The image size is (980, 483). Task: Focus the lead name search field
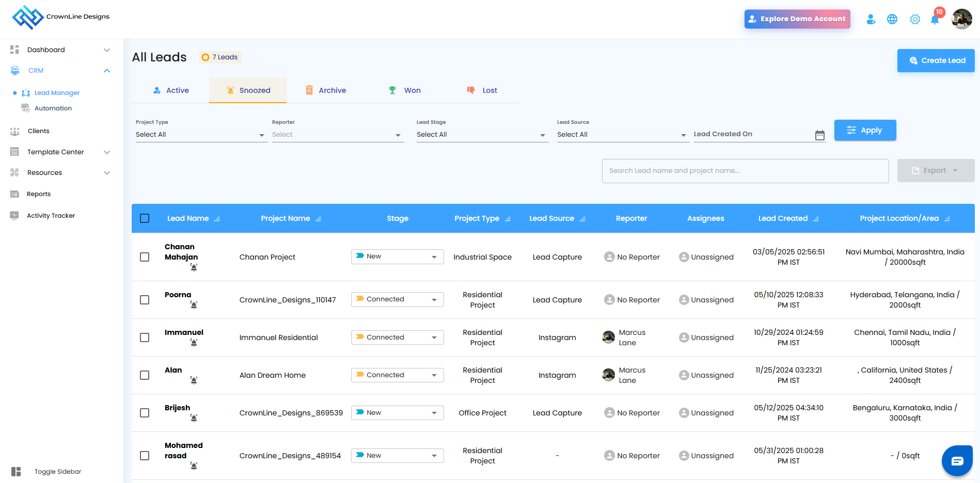pyautogui.click(x=745, y=171)
